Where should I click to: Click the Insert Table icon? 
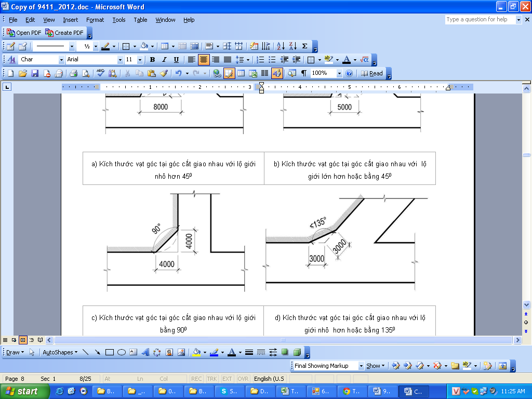click(241, 73)
